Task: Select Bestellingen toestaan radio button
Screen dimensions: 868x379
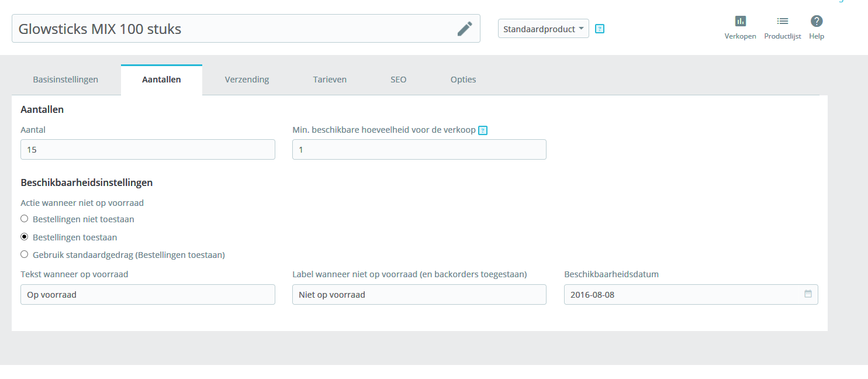Action: click(25, 237)
